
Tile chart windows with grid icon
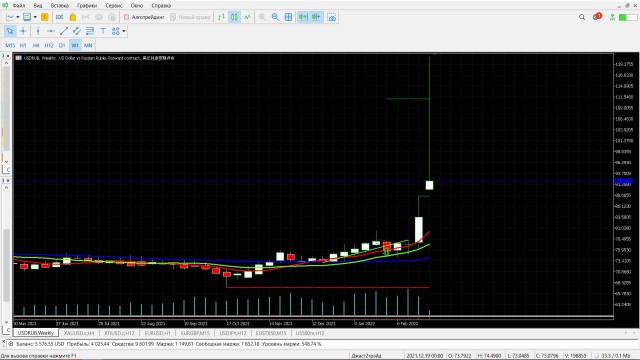[x=289, y=17]
